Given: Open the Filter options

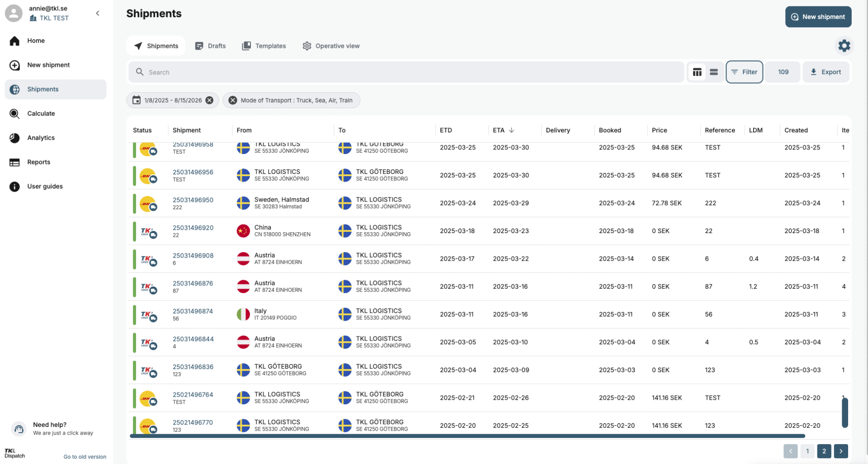Looking at the screenshot, I should 744,72.
